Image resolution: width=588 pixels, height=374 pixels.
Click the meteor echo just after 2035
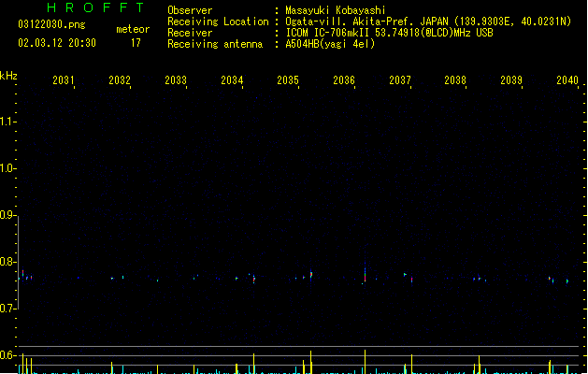pos(311,275)
